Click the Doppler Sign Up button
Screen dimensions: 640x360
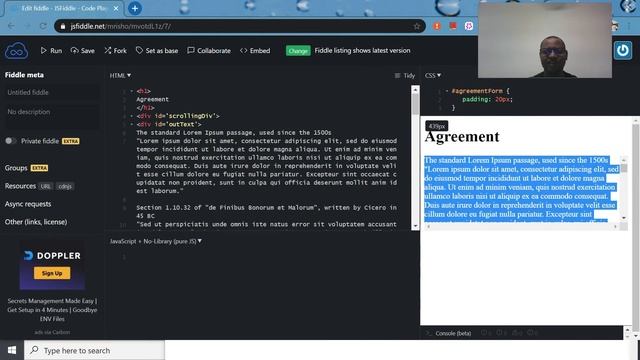[x=52, y=273]
